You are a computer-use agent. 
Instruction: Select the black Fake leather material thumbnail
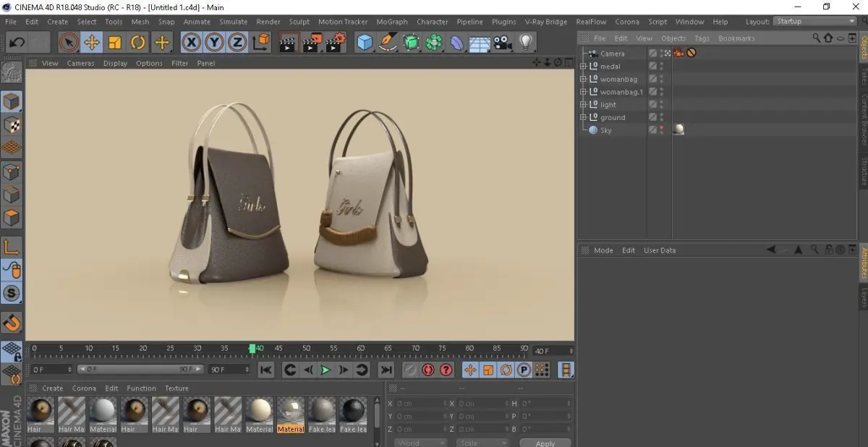(353, 412)
